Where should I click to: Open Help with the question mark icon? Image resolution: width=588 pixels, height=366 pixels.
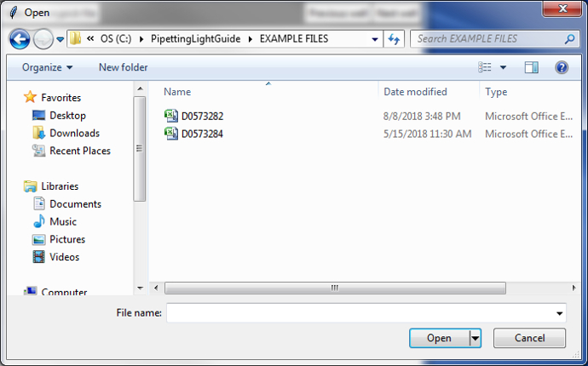pos(562,67)
